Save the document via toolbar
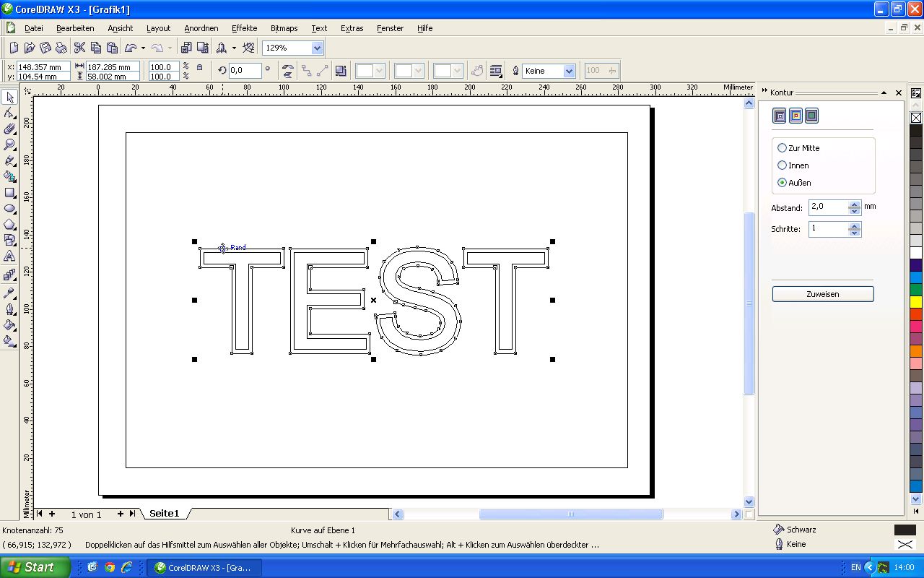Viewport: 924px width, 578px height. click(45, 48)
